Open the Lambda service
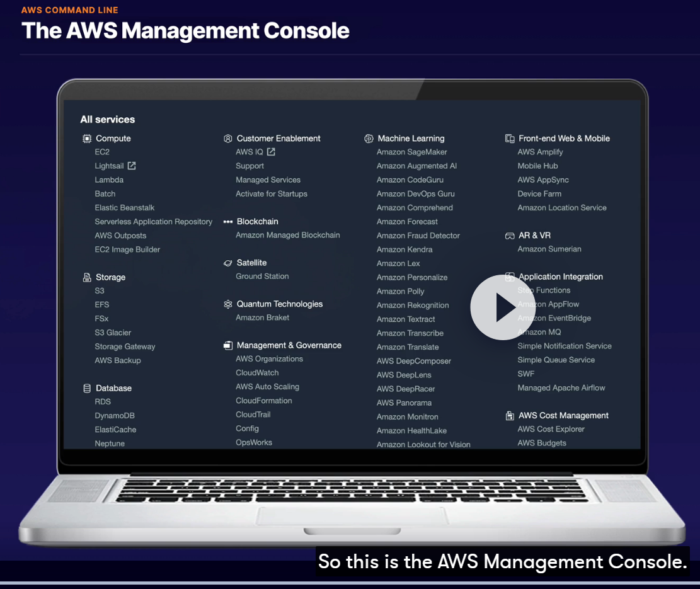700x589 pixels. (109, 180)
